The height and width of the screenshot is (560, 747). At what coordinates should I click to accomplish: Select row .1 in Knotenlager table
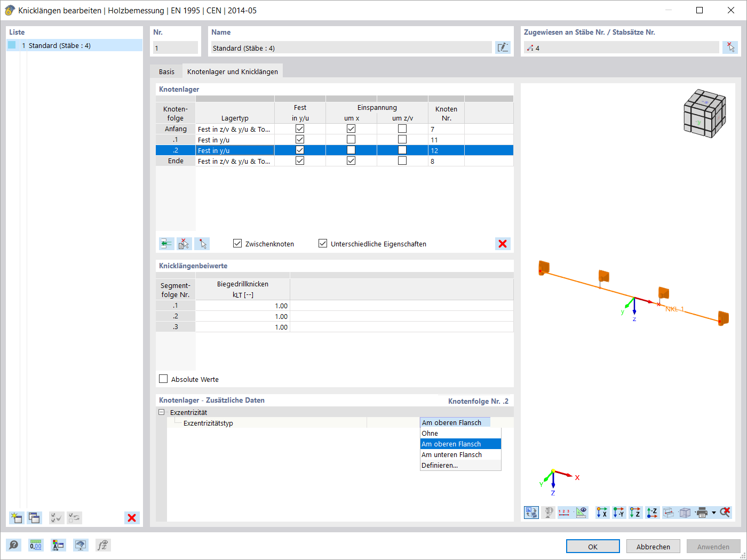[176, 140]
